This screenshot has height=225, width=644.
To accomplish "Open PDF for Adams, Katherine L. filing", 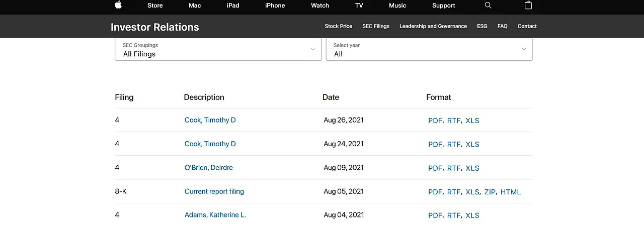I will pyautogui.click(x=435, y=215).
